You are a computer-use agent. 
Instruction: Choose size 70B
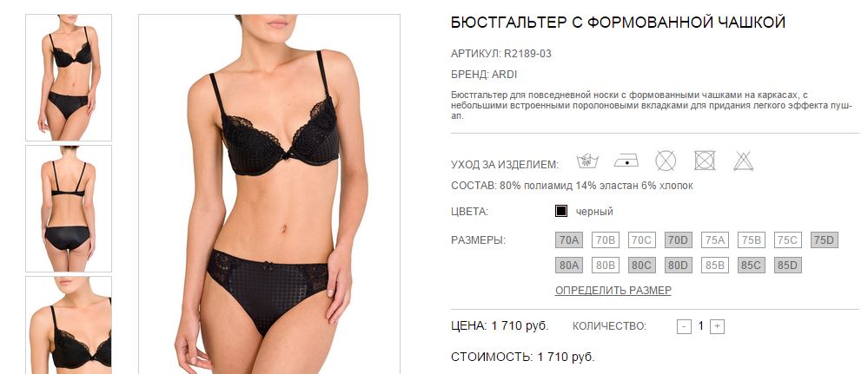pyautogui.click(x=605, y=240)
